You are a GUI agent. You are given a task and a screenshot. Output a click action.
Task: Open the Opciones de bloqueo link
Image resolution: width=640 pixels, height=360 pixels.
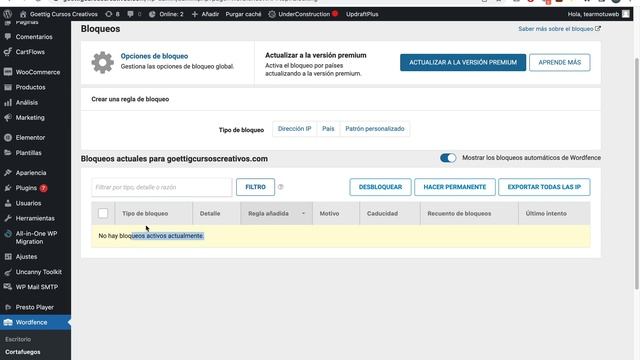[154, 56]
